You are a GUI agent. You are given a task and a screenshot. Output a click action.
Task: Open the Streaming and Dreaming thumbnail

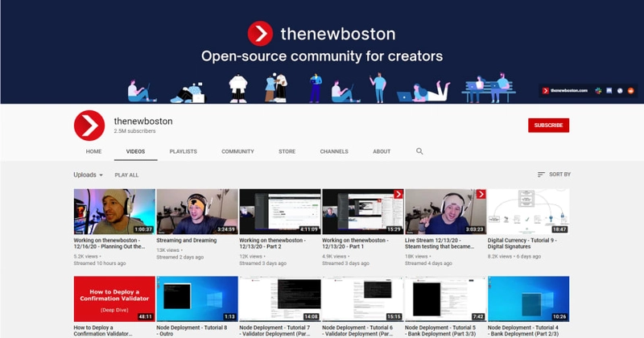[197, 212]
